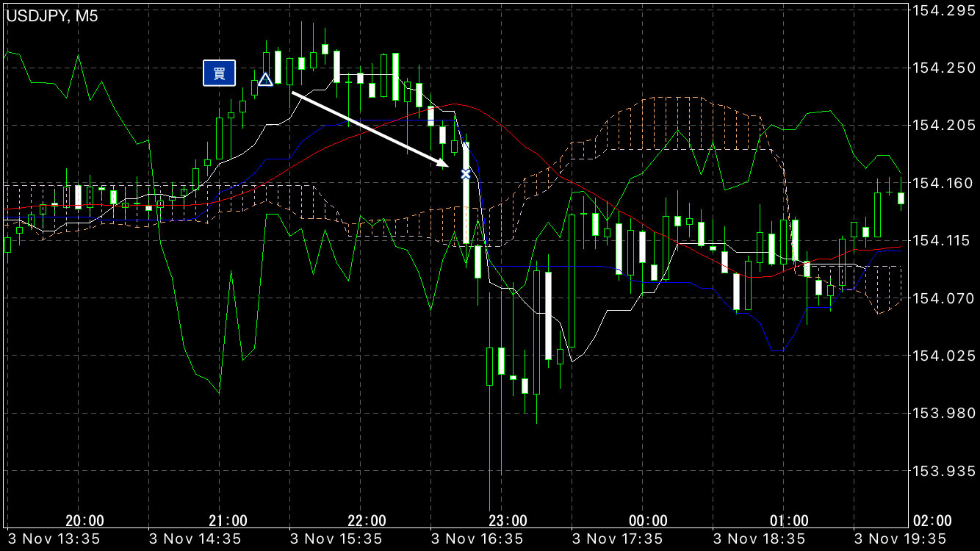This screenshot has height=551, width=980.
Task: Select the 154.250 price level label
Action: click(x=942, y=68)
